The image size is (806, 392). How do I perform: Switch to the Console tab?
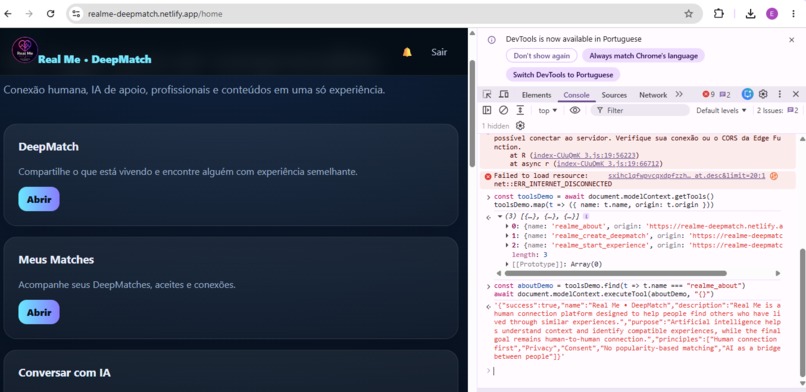pos(576,95)
